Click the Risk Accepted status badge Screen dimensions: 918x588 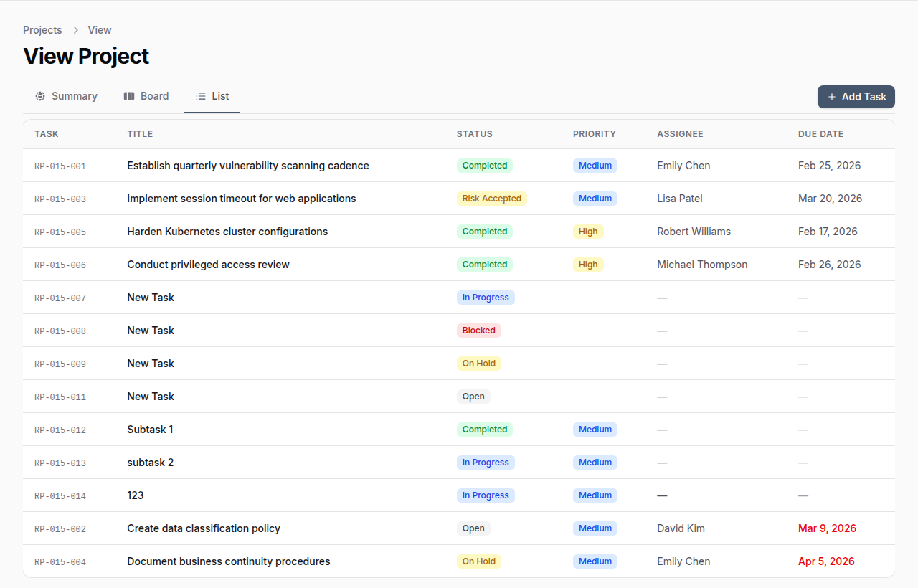(491, 199)
